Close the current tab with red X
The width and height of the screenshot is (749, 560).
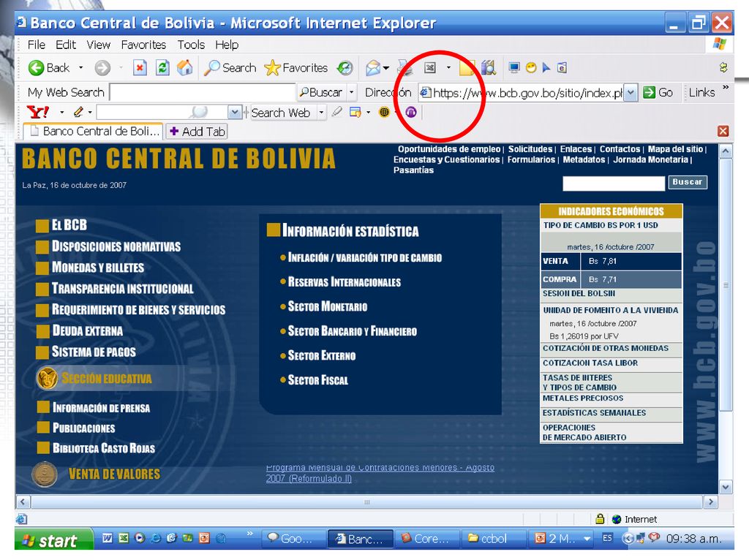(723, 132)
